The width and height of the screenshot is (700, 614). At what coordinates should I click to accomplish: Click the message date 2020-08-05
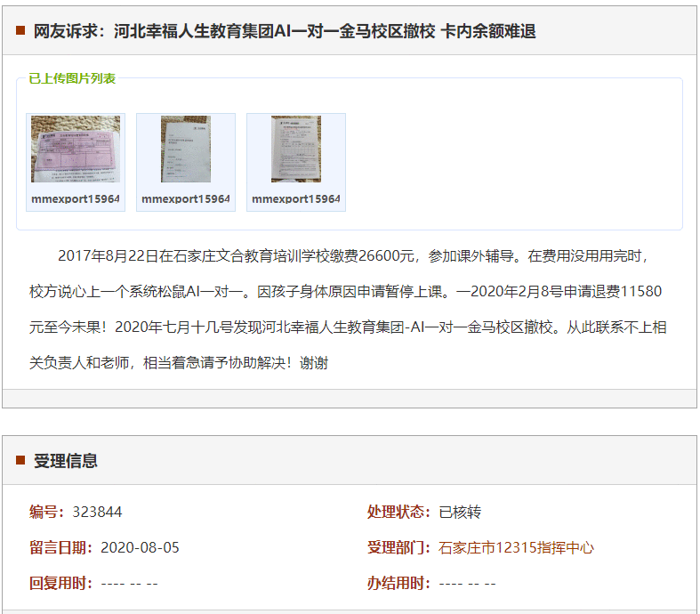click(x=140, y=547)
